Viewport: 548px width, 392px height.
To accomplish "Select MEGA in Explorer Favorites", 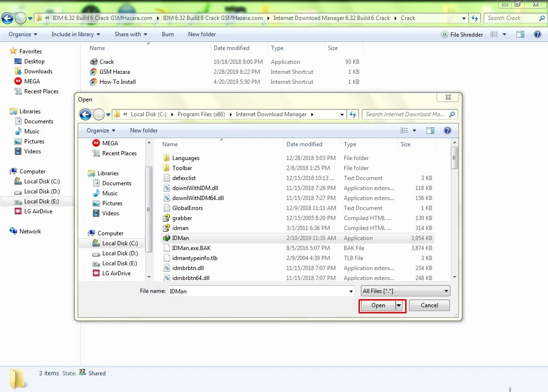I will click(x=32, y=81).
